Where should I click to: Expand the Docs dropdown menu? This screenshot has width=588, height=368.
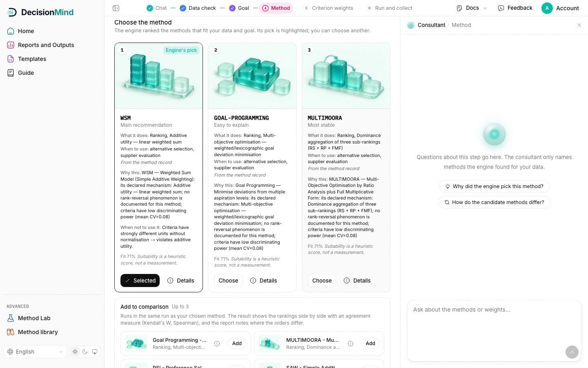[472, 8]
